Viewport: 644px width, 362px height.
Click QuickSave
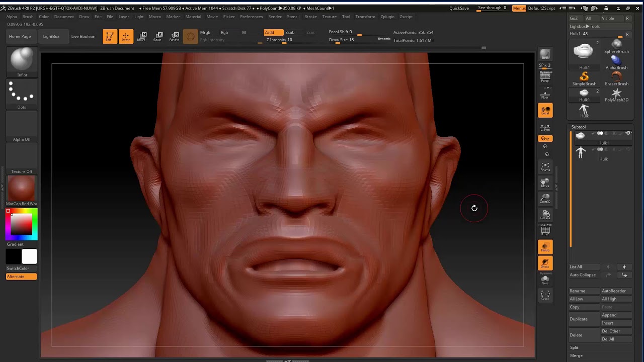(x=459, y=8)
